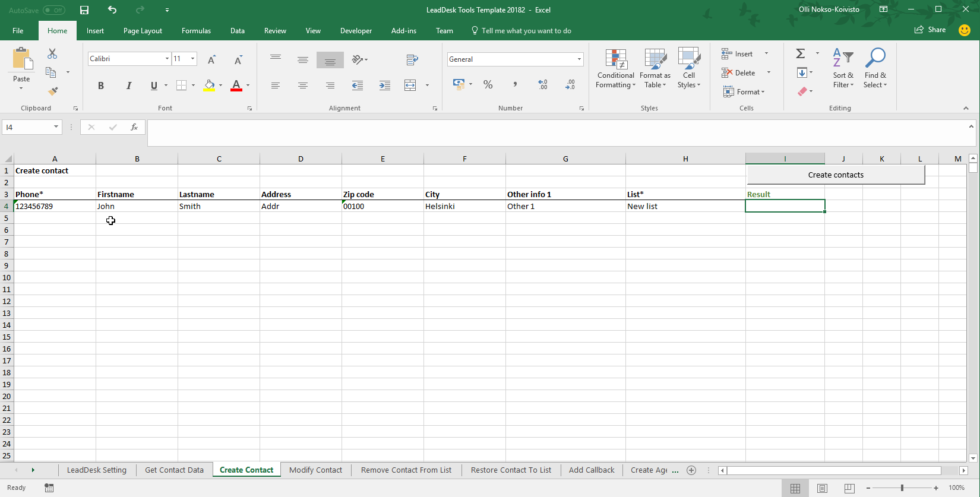Click the Wrap Text icon

pos(412,59)
